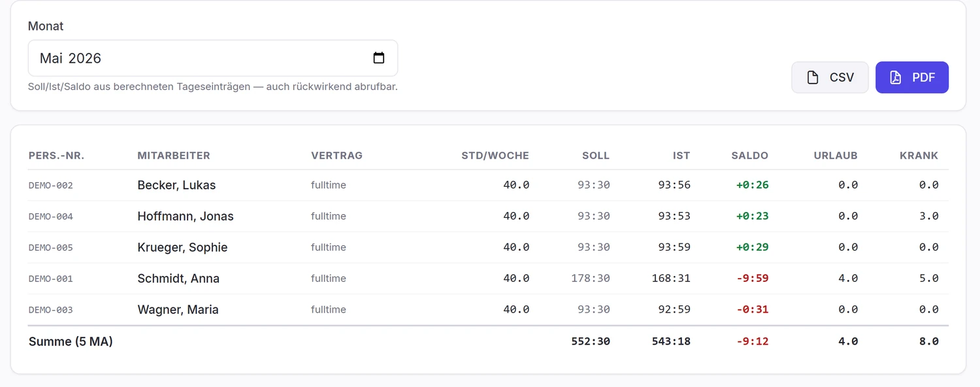Image resolution: width=980 pixels, height=387 pixels.
Task: Click the SALDO column header
Action: pyautogui.click(x=750, y=155)
